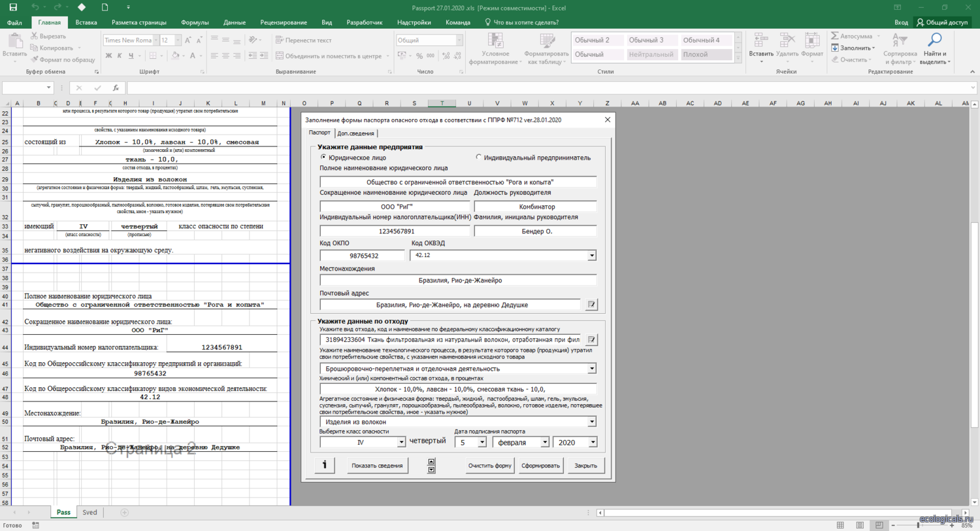Open the Изделия из волокон dropdown

pyautogui.click(x=592, y=422)
